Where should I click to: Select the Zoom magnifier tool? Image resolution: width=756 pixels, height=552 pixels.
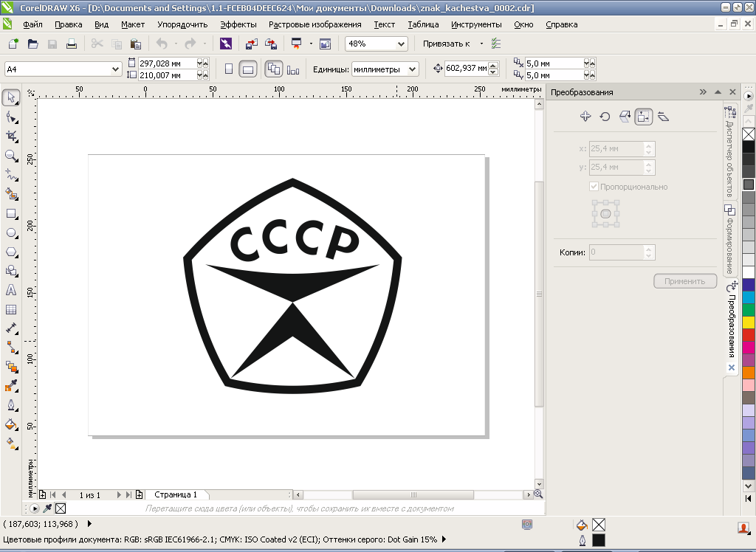pyautogui.click(x=11, y=156)
